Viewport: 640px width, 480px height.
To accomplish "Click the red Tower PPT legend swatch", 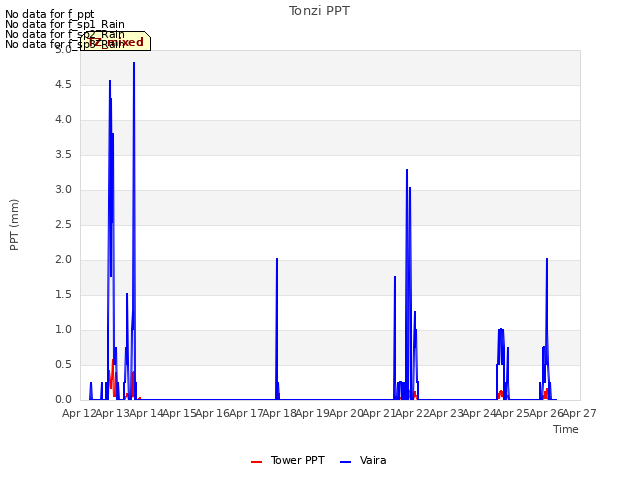I will coord(256,462).
